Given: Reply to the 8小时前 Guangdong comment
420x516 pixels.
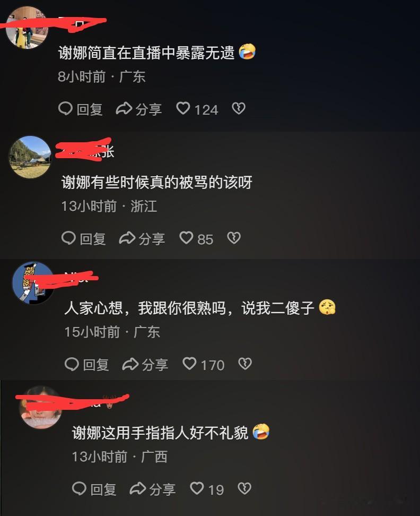Looking at the screenshot, I should click(x=81, y=109).
